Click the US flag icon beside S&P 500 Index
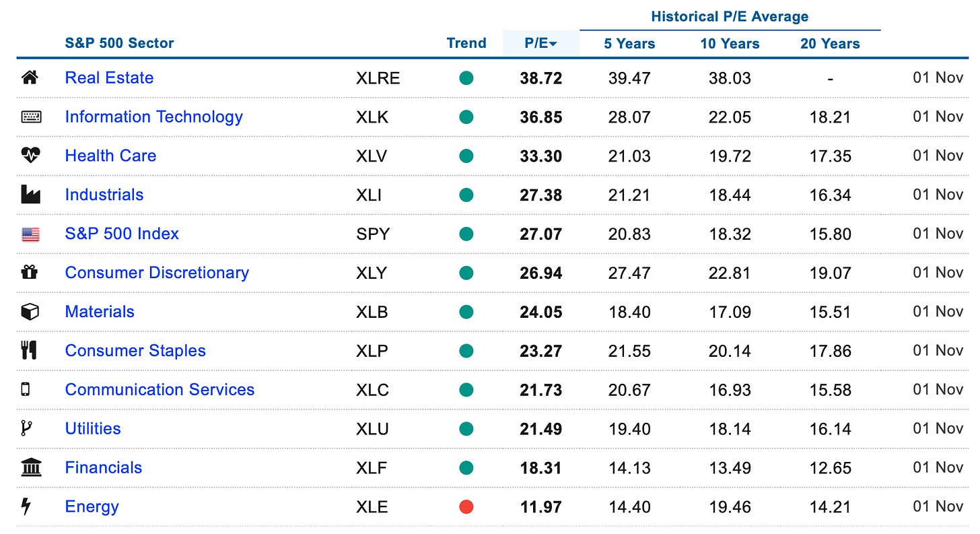The width and height of the screenshot is (980, 534). (x=31, y=234)
